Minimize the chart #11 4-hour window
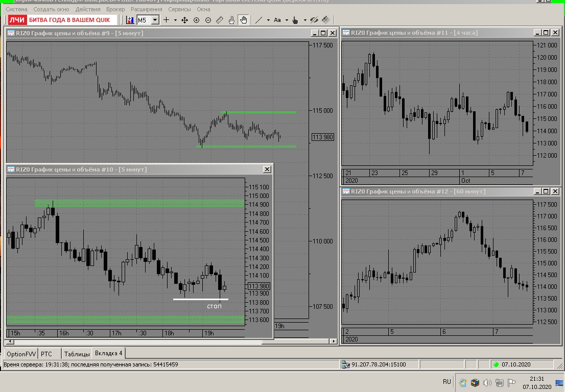 tap(537, 33)
